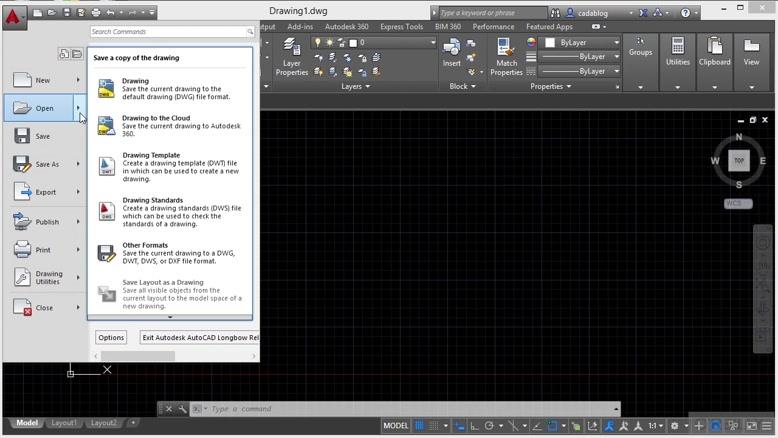
Task: Switch to the Layout1 tab
Action: click(64, 423)
